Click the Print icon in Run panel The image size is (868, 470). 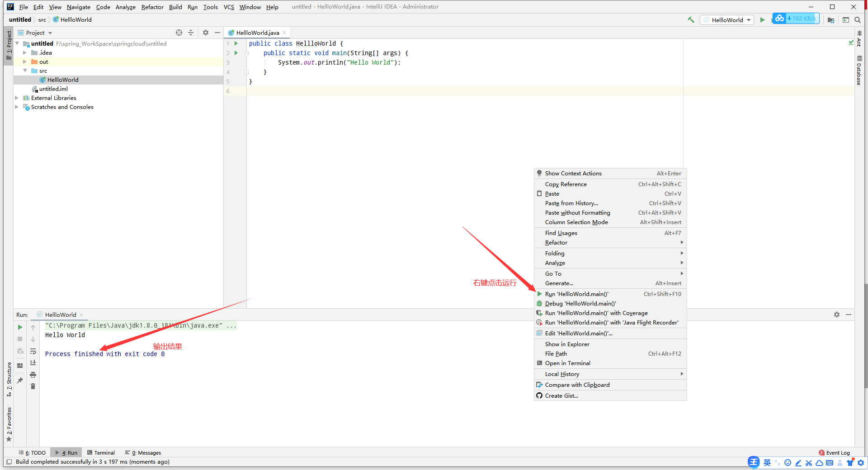pos(33,375)
